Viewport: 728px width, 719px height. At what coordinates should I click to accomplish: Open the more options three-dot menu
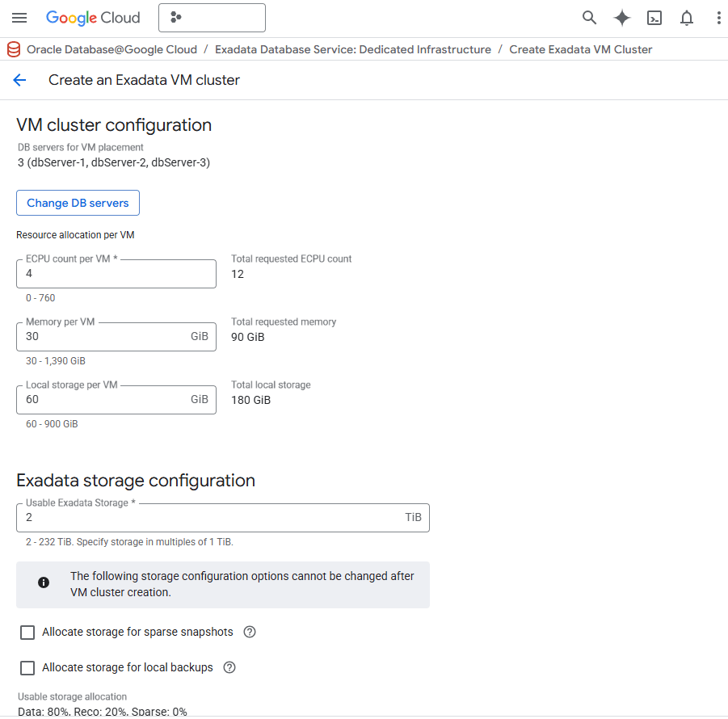click(718, 17)
